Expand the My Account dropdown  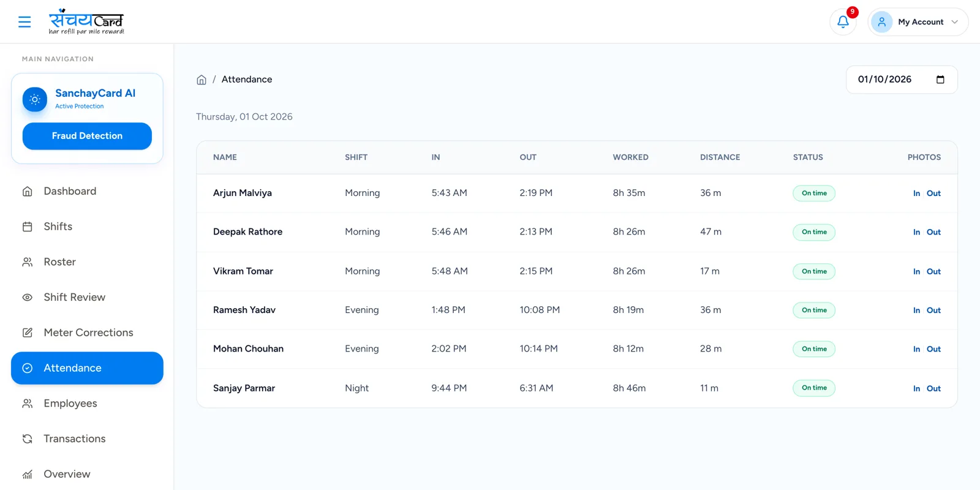point(918,22)
